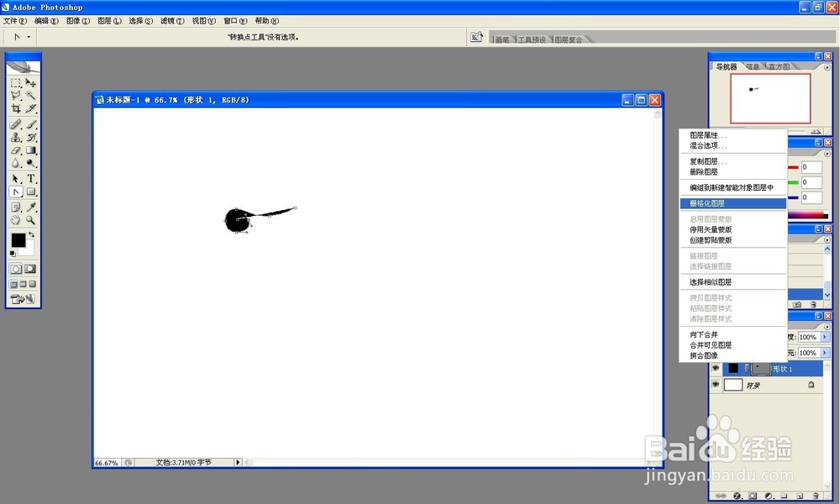Select the Rectangle shape tool
The image size is (840, 504).
pyautogui.click(x=30, y=192)
